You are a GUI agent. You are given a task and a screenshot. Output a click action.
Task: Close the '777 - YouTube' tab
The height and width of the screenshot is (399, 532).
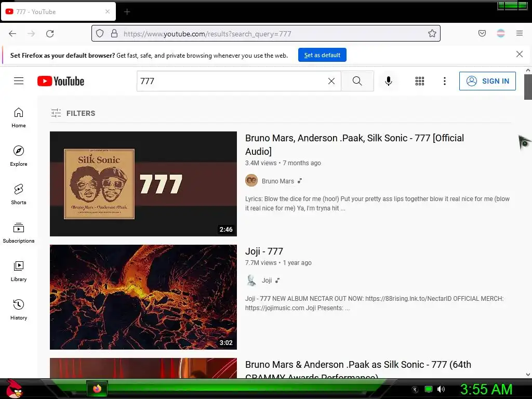click(108, 11)
